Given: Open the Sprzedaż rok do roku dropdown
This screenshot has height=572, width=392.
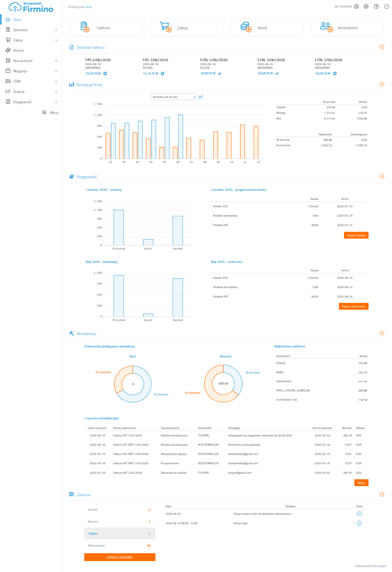Looking at the screenshot, I should [x=174, y=97].
